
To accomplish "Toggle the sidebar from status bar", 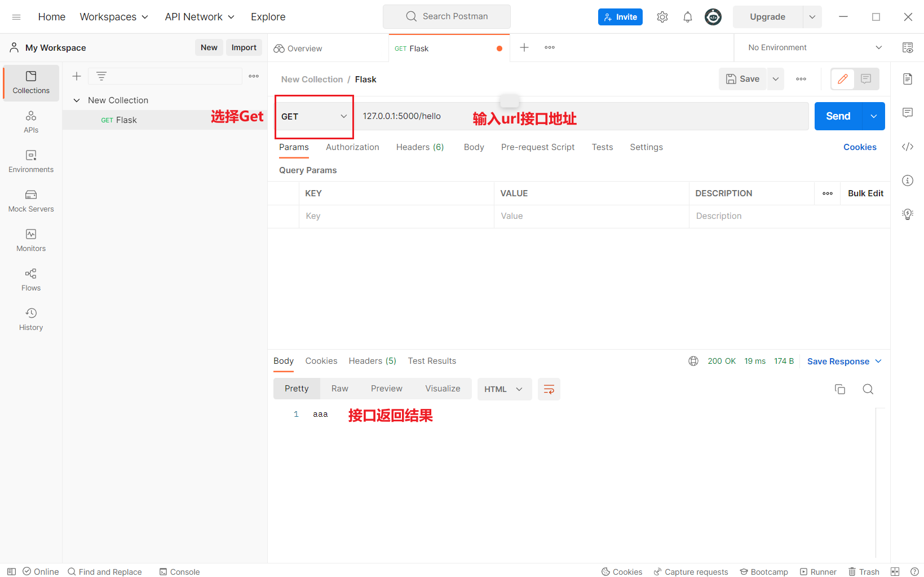I will click(x=11, y=571).
